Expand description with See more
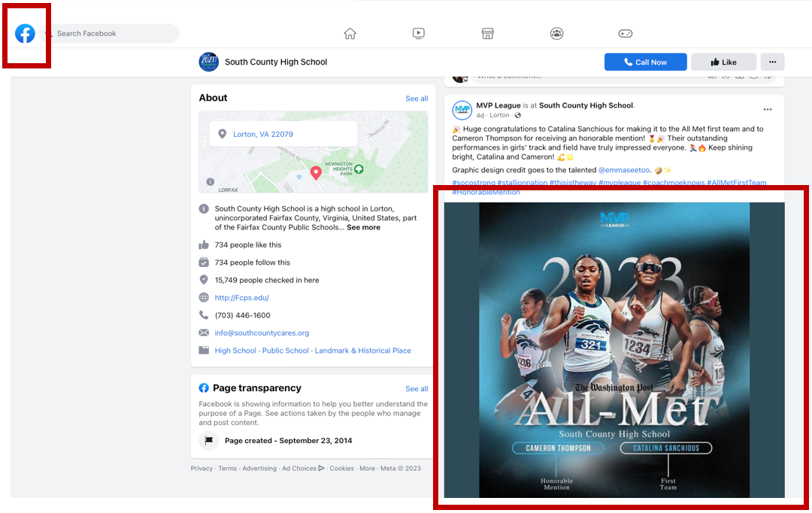Image resolution: width=812 pixels, height=513 pixels. (364, 227)
